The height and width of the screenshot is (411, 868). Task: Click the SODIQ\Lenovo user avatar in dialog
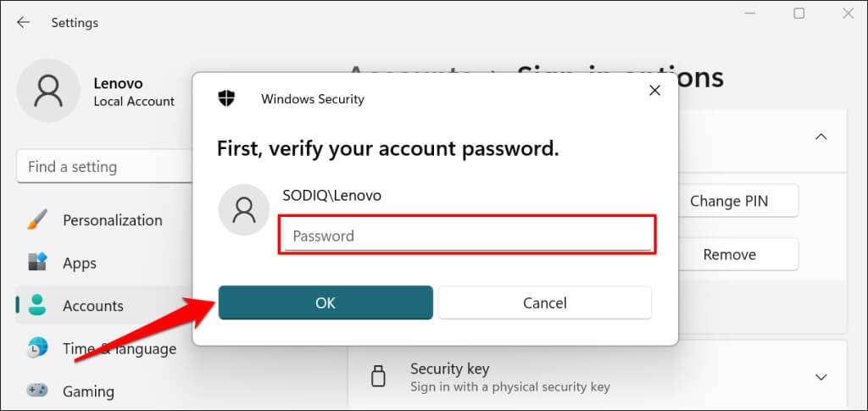coord(244,209)
